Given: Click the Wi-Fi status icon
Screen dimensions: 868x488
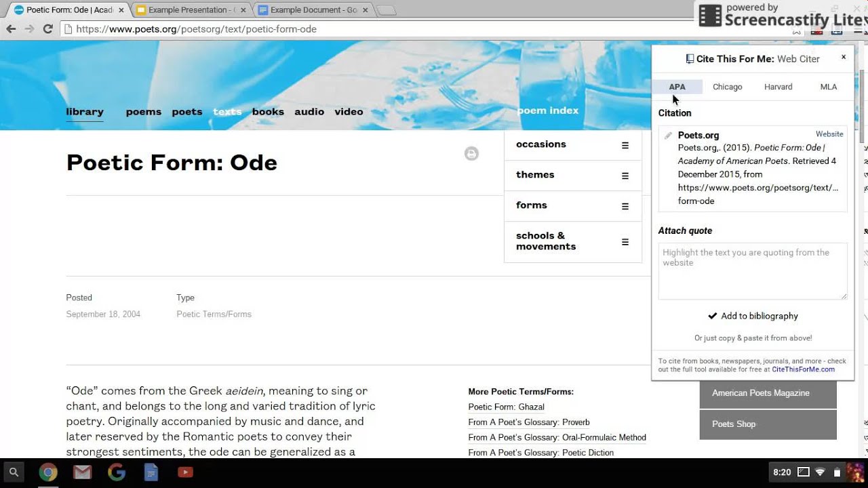Looking at the screenshot, I should coord(820,472).
